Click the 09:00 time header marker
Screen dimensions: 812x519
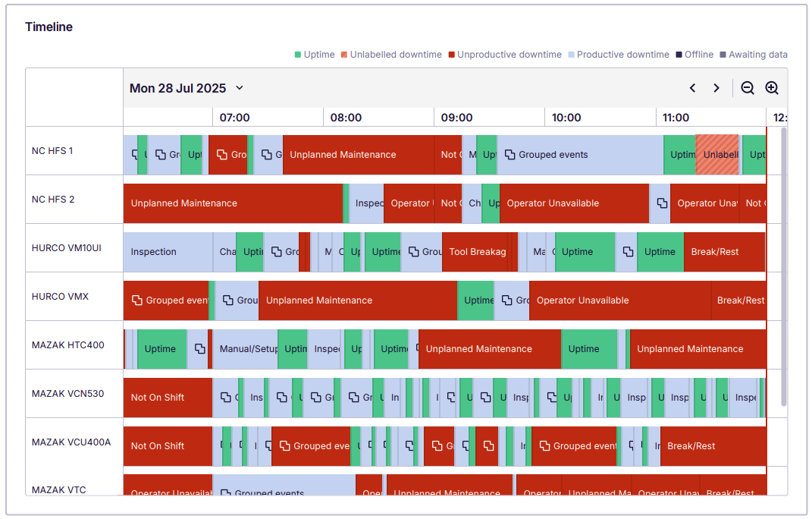click(x=456, y=118)
